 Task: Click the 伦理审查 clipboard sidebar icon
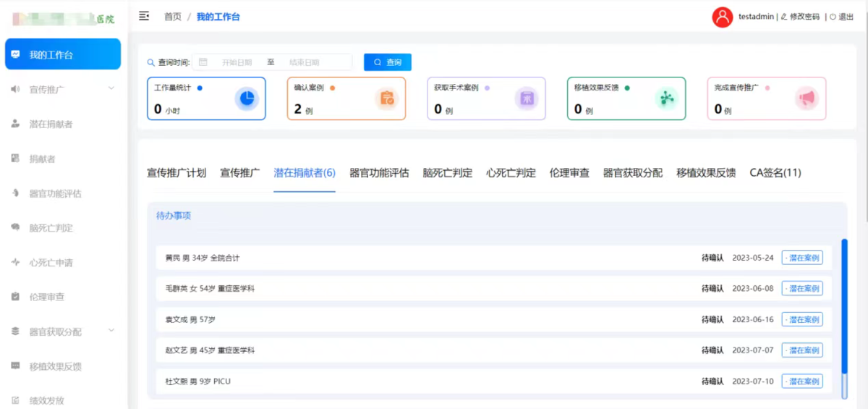tap(15, 297)
